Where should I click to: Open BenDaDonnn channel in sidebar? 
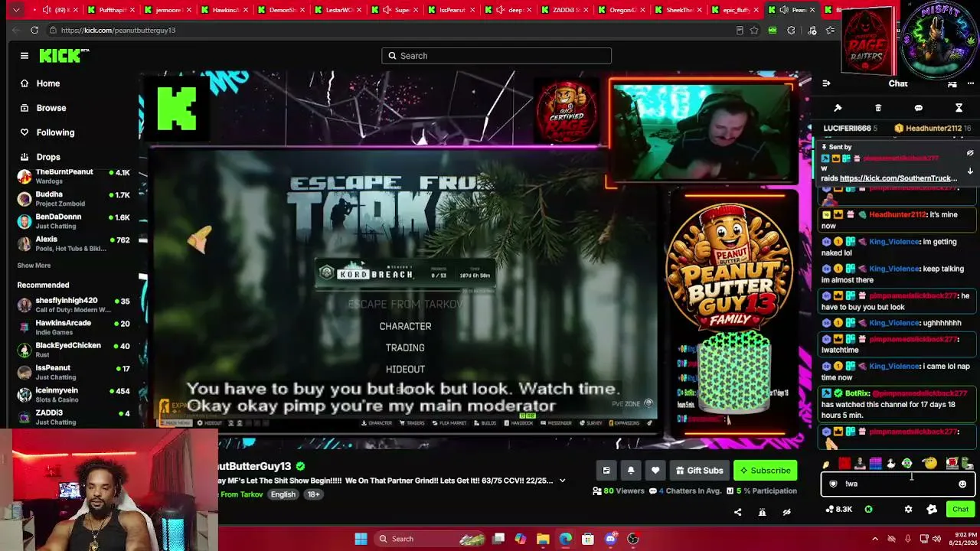73,221
